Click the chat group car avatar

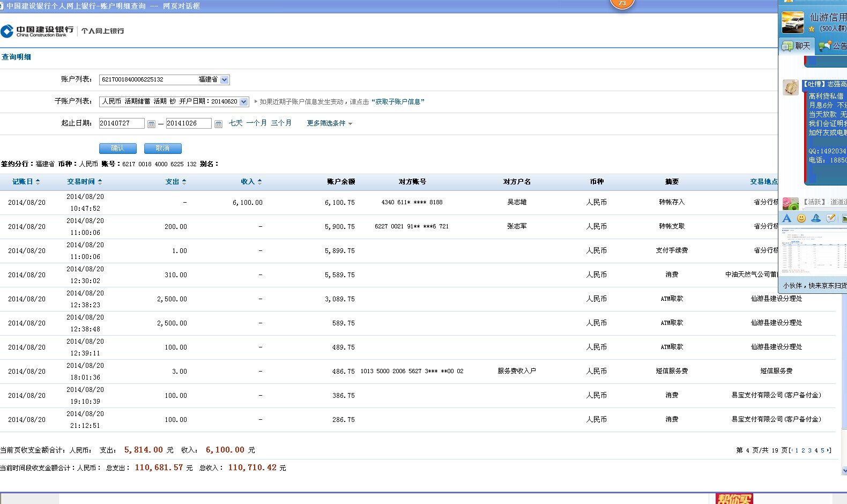click(x=792, y=23)
